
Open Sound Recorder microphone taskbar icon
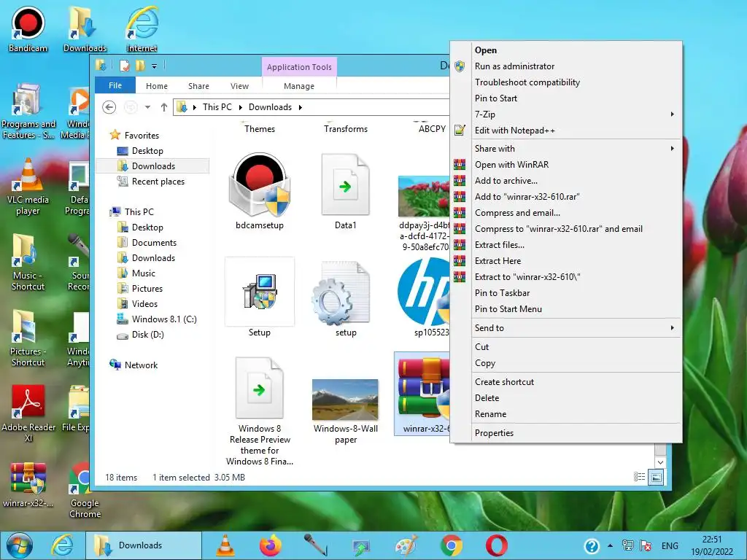315,545
